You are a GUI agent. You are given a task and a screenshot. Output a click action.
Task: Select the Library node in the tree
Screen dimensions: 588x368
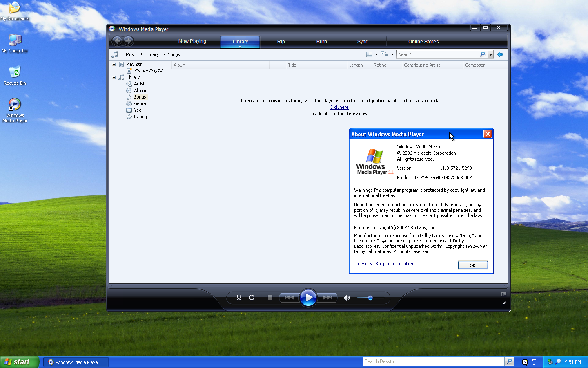tap(133, 77)
